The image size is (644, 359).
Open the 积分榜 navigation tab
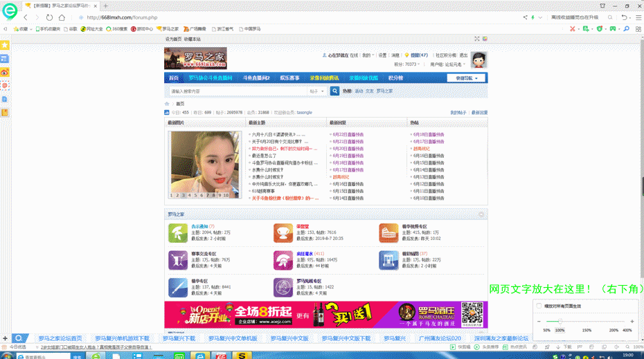tap(396, 78)
